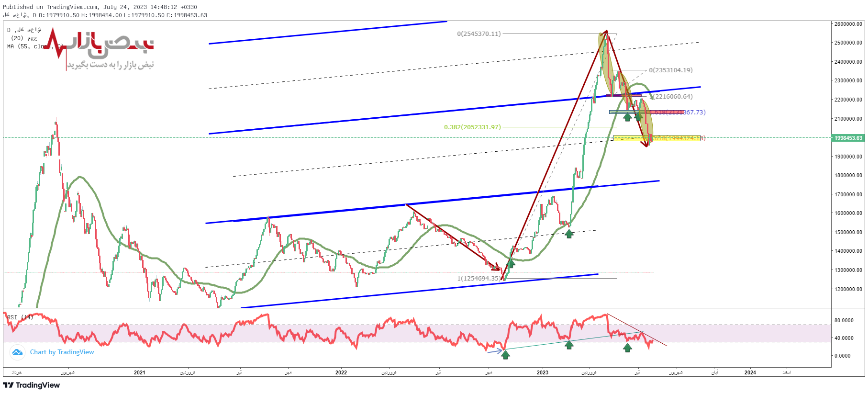
Task: Click the RSI axis value 80.0000
Action: coord(844,320)
